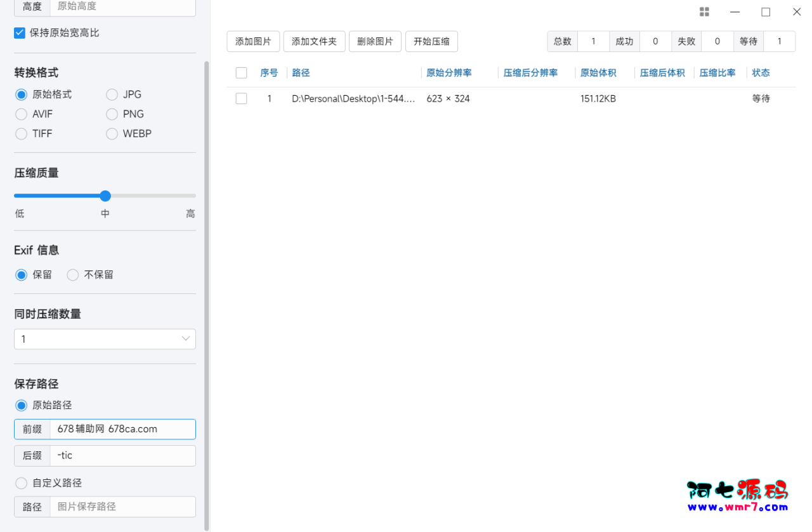This screenshot has width=812, height=532.
Task: Edit the 前缀 prefix input field
Action: (122, 429)
